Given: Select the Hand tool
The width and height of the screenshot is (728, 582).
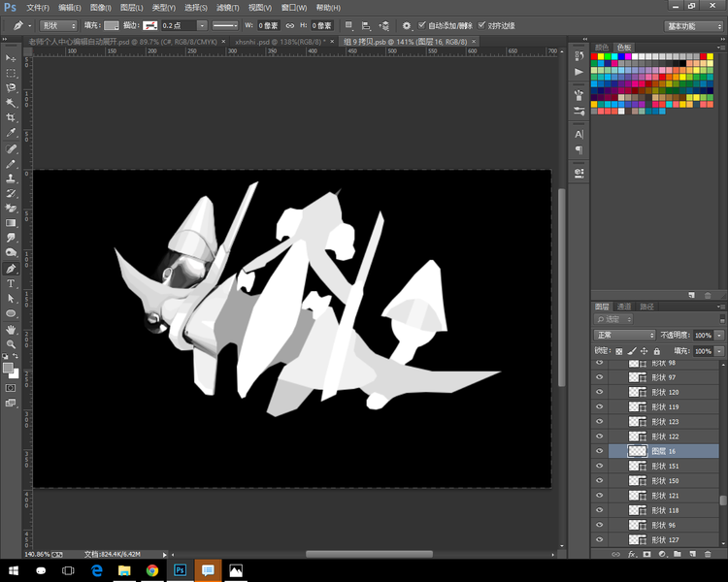Looking at the screenshot, I should (11, 330).
